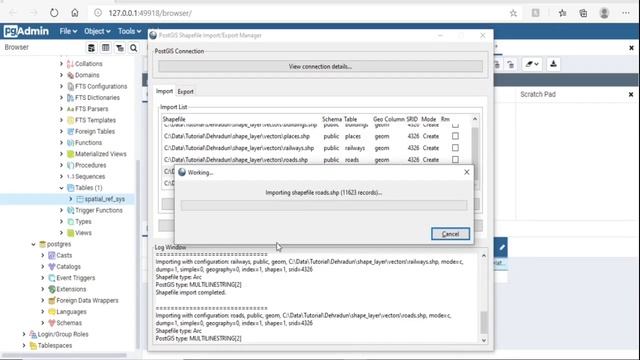Toggle Rm checkbox for places.shp
The image size is (640, 360).
point(455,136)
